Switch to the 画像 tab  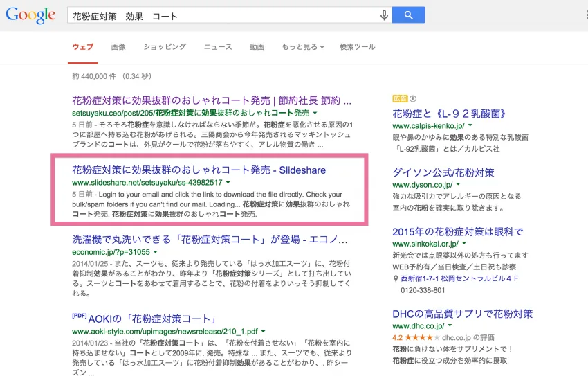click(118, 47)
